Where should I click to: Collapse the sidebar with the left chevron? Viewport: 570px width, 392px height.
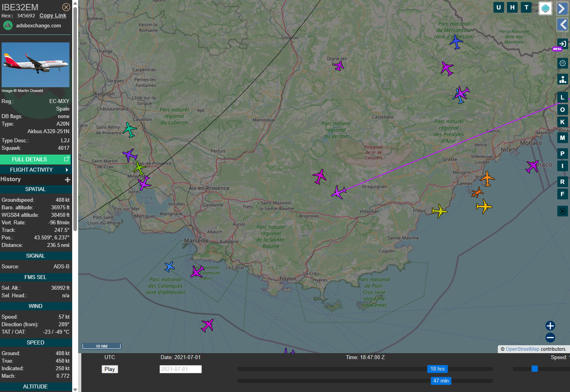click(x=562, y=25)
